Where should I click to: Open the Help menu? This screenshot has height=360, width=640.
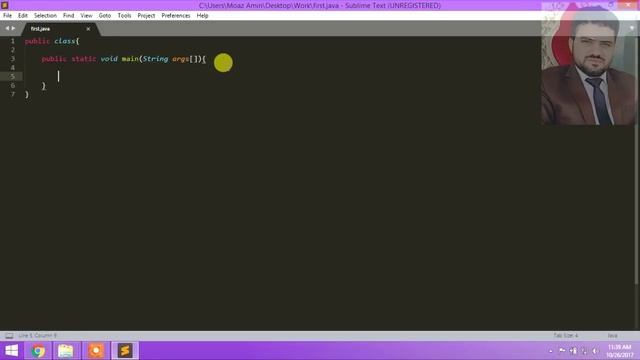pyautogui.click(x=202, y=16)
